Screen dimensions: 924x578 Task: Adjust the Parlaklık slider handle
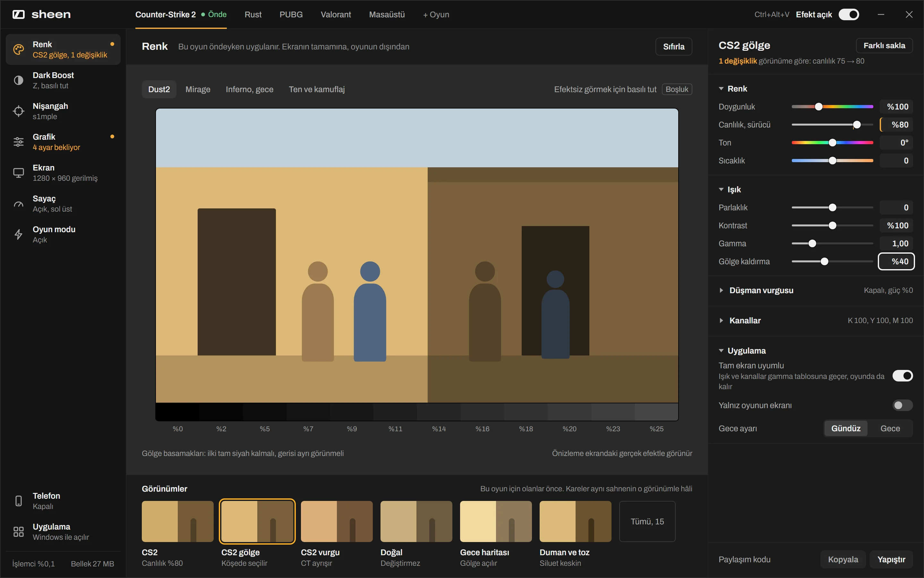pyautogui.click(x=833, y=207)
